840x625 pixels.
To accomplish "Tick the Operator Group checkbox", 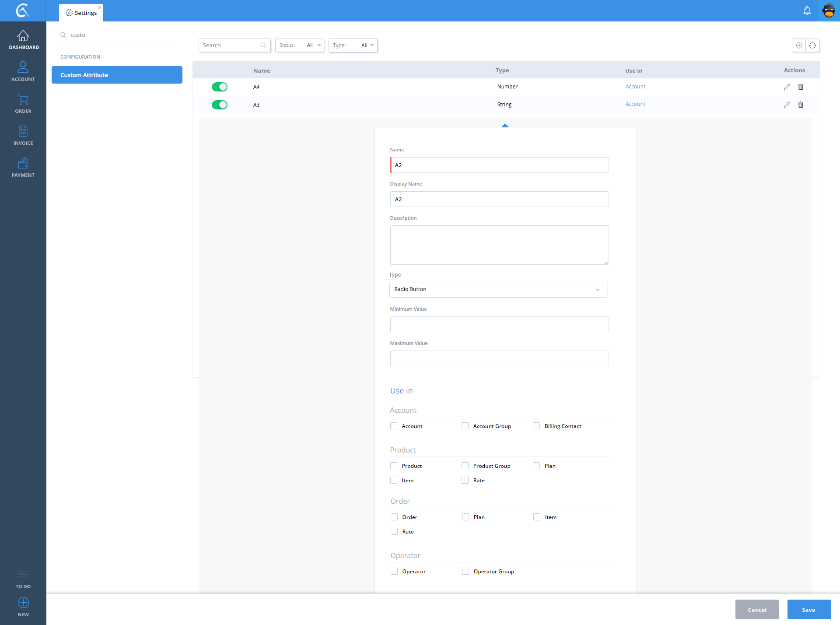I will [465, 571].
